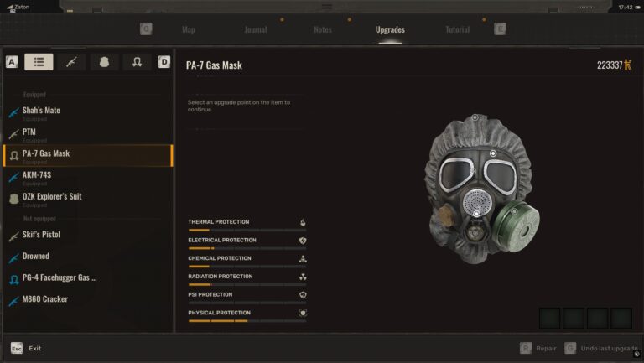Click the Electrical Protection stat bar
644x363 pixels.
[247, 248]
